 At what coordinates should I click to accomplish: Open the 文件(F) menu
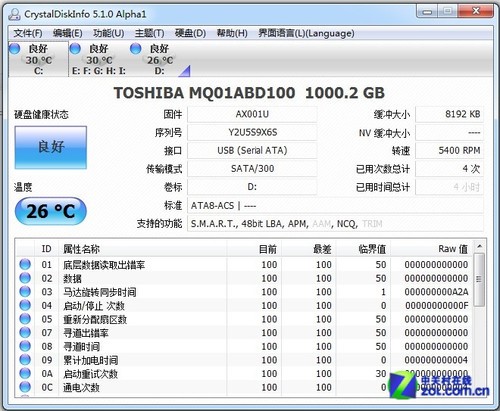coord(28,33)
